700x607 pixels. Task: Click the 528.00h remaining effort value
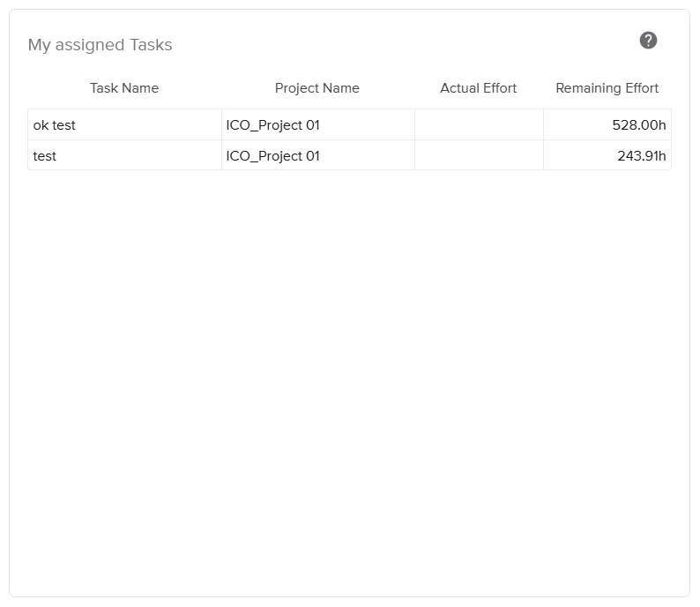click(x=639, y=125)
